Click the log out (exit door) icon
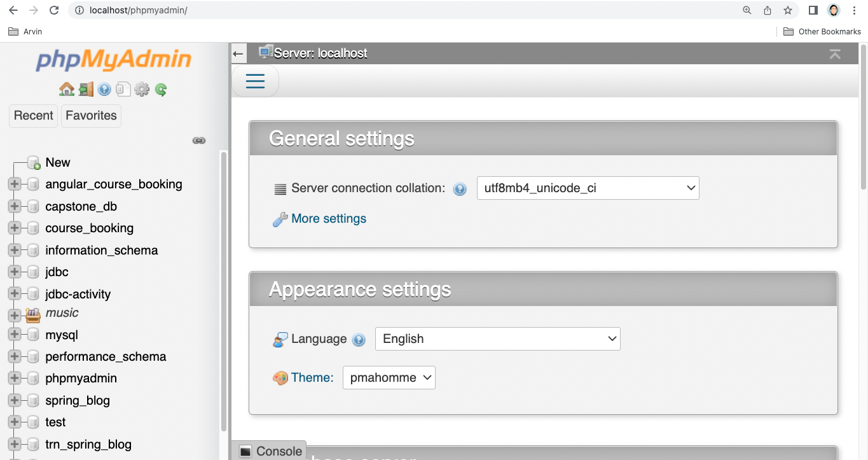Screen dimensions: 868x460 click(x=86, y=89)
